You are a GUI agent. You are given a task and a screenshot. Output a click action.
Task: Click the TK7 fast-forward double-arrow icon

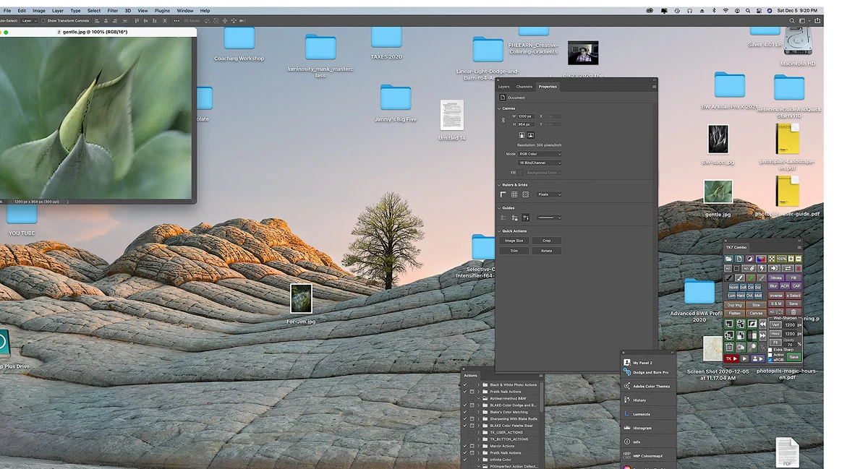(x=762, y=335)
